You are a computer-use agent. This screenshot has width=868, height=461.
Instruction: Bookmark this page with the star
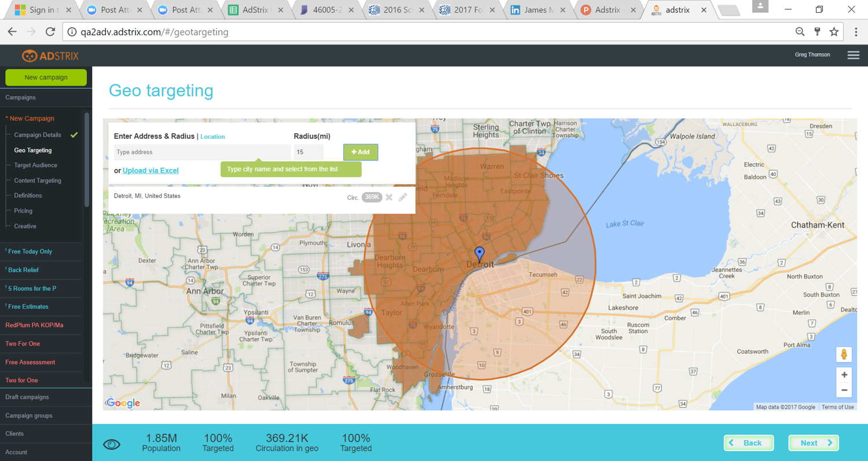pos(834,32)
